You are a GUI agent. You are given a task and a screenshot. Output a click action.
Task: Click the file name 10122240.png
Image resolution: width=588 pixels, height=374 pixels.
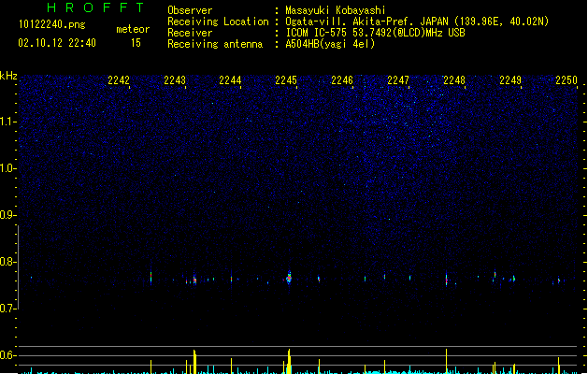coord(52,24)
